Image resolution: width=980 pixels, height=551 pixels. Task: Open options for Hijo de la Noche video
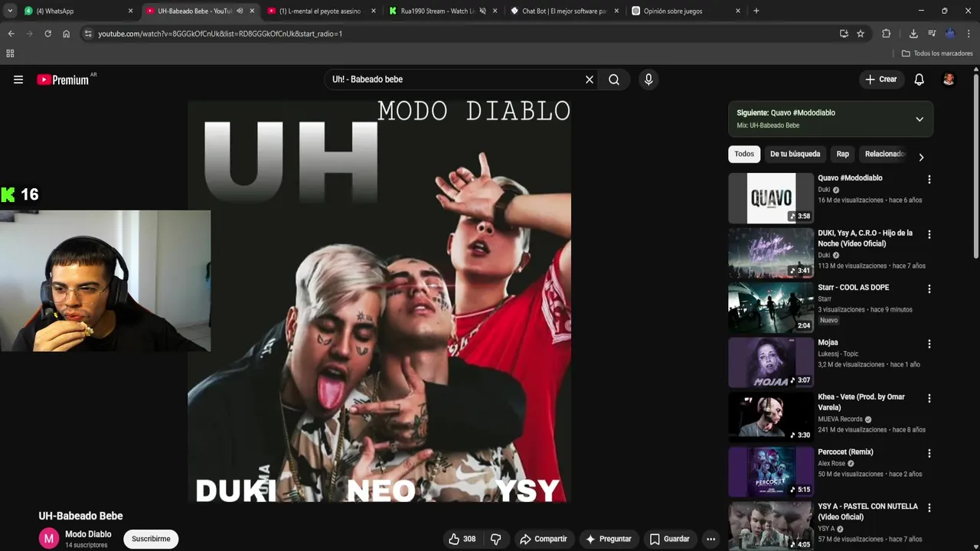pyautogui.click(x=929, y=234)
